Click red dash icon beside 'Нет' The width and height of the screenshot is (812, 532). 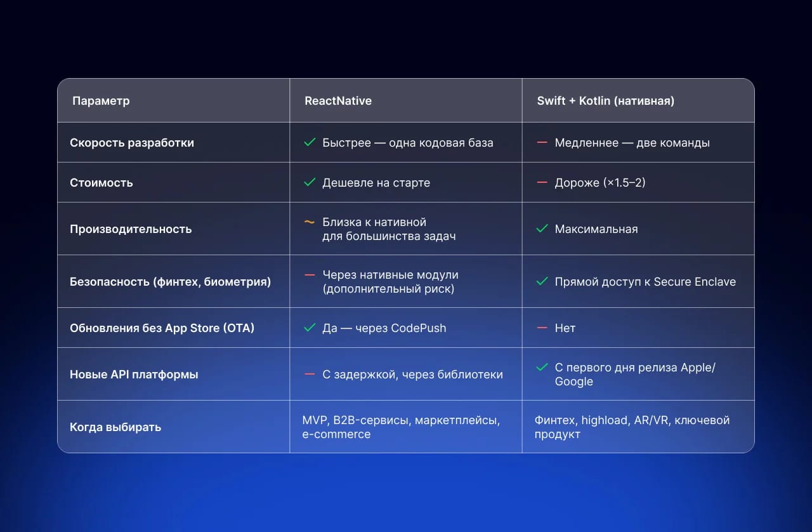(542, 328)
